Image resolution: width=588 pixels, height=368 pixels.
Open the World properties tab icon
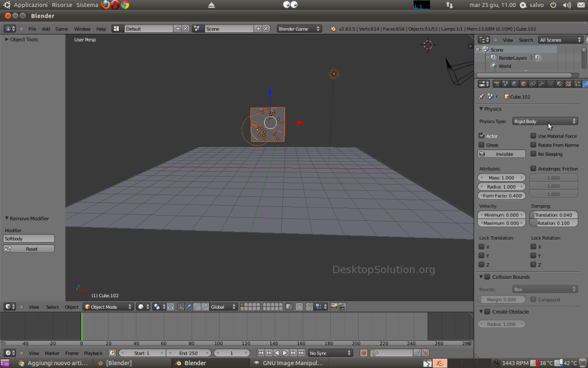pyautogui.click(x=514, y=84)
